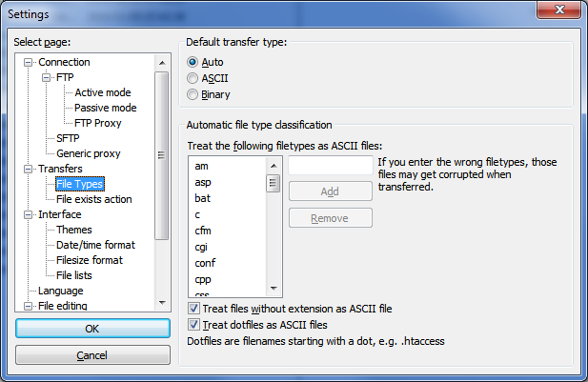Screen dimensions: 588x382
Task: Select the ASCII transfer type
Action: [193, 78]
